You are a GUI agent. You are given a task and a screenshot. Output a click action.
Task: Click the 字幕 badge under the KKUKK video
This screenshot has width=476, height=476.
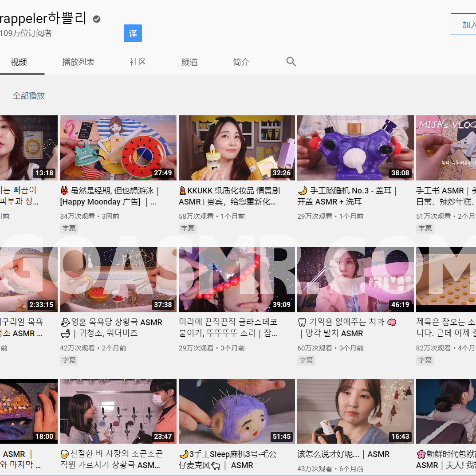[188, 228]
